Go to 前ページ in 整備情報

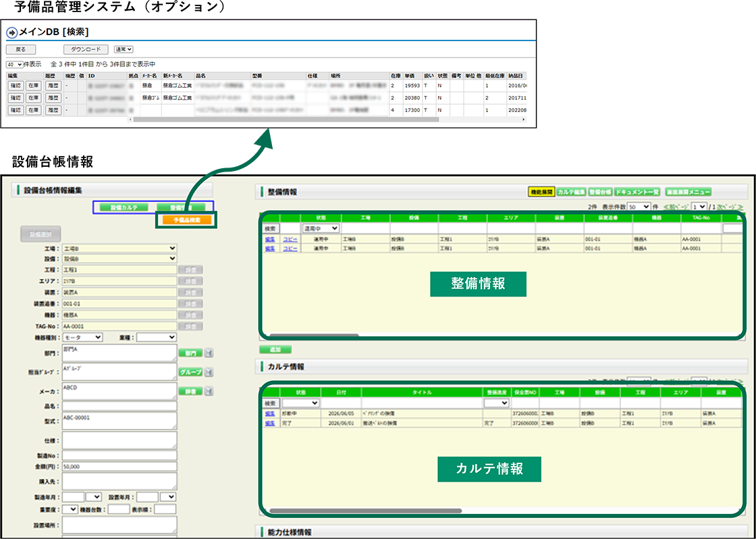click(x=676, y=207)
